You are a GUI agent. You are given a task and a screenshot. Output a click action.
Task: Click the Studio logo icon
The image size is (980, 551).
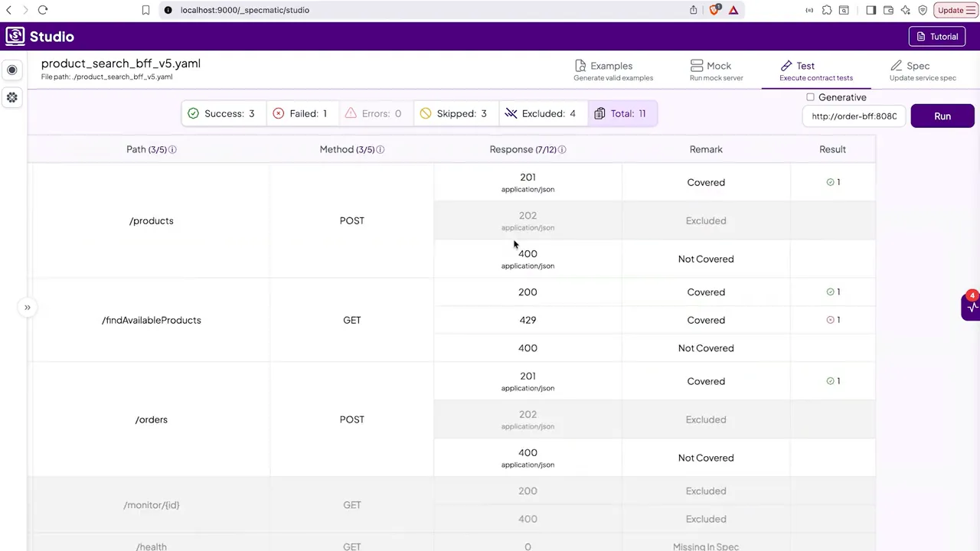click(15, 36)
